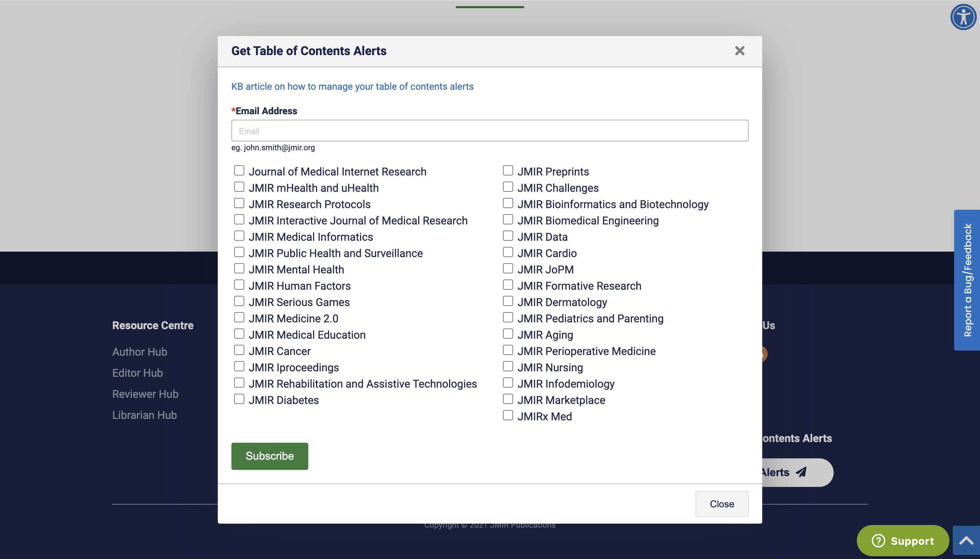Check the Journal of Medical Internet Research box
This screenshot has height=559, width=980.
click(x=239, y=170)
